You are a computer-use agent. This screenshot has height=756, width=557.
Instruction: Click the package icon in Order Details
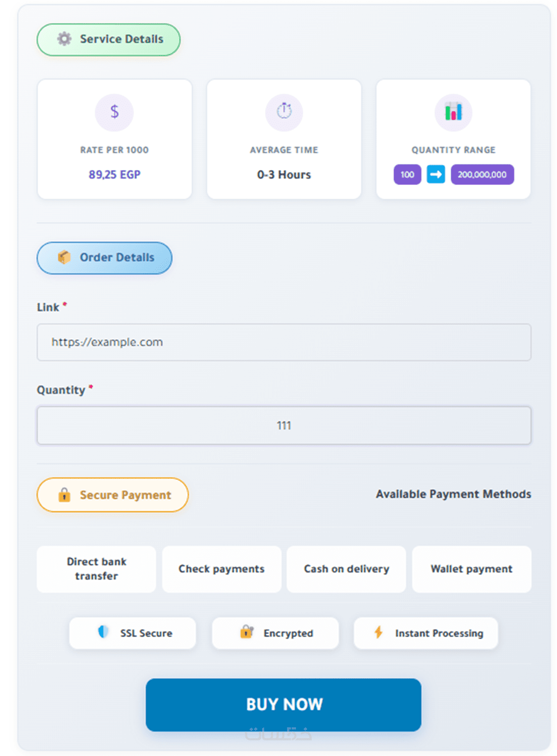[x=64, y=257]
